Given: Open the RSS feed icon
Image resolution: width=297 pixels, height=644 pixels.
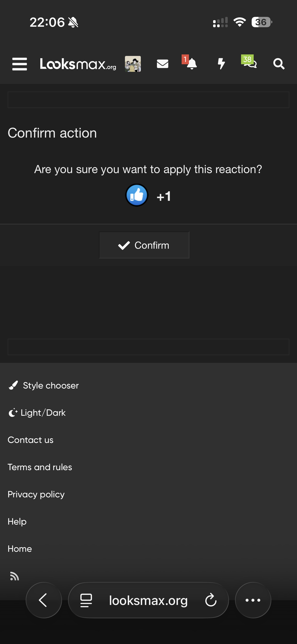Looking at the screenshot, I should click(14, 576).
